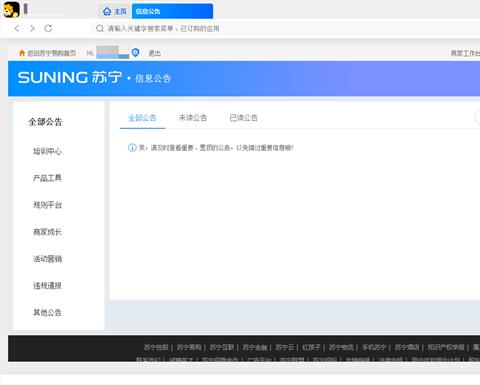Open 苏宁物流 footer link

tap(341, 347)
